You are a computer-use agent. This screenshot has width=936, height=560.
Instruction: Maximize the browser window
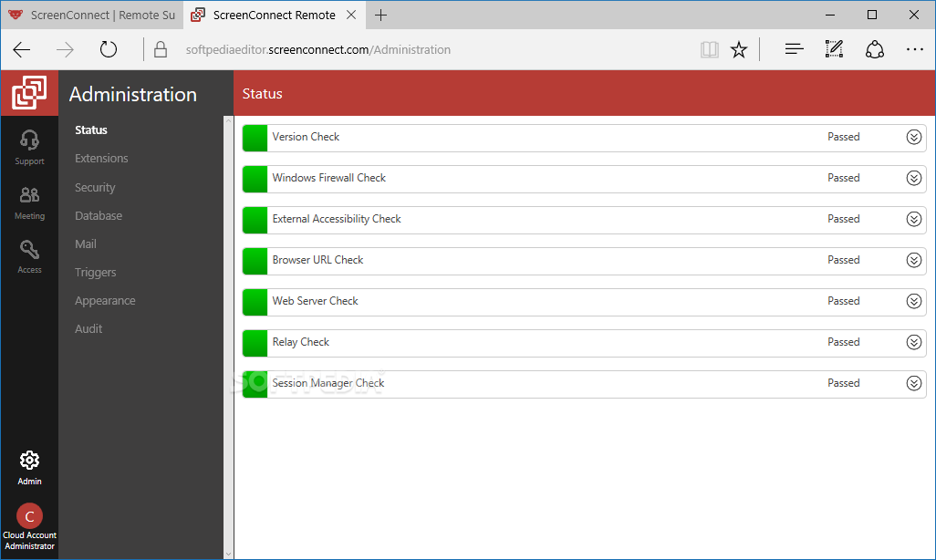click(872, 15)
